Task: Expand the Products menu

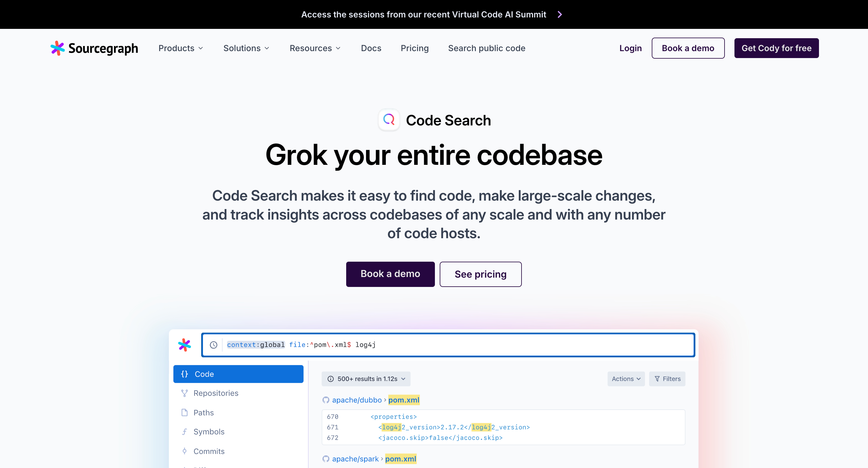Action: 181,48
